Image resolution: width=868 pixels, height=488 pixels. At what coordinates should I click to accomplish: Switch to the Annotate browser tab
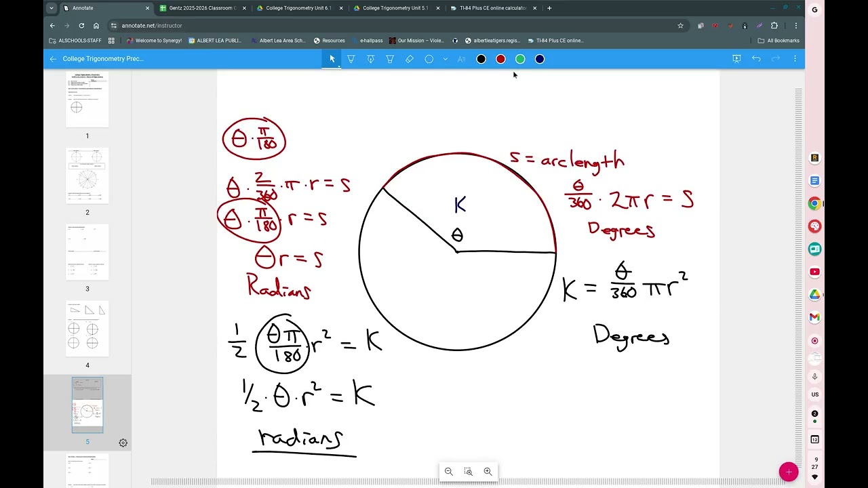click(x=106, y=8)
